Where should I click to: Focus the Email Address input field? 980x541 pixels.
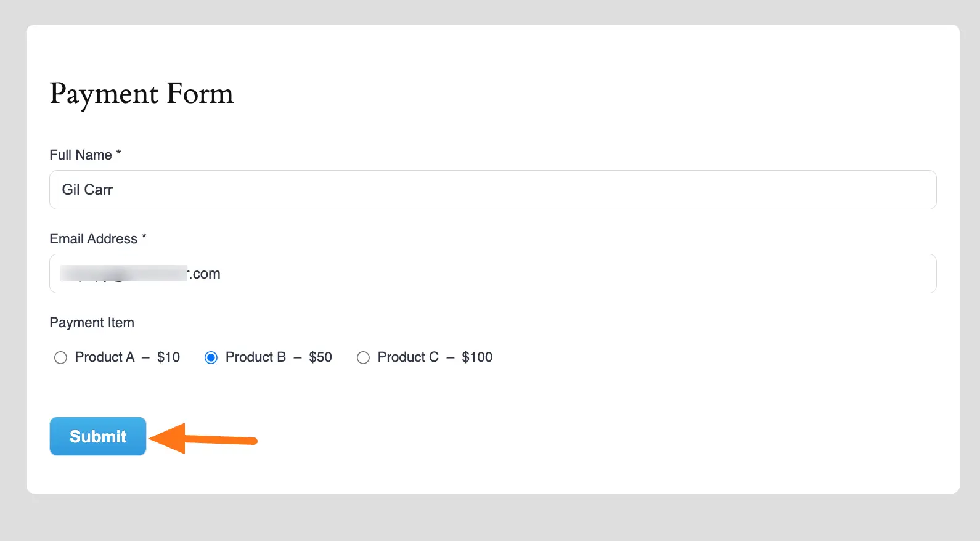493,274
